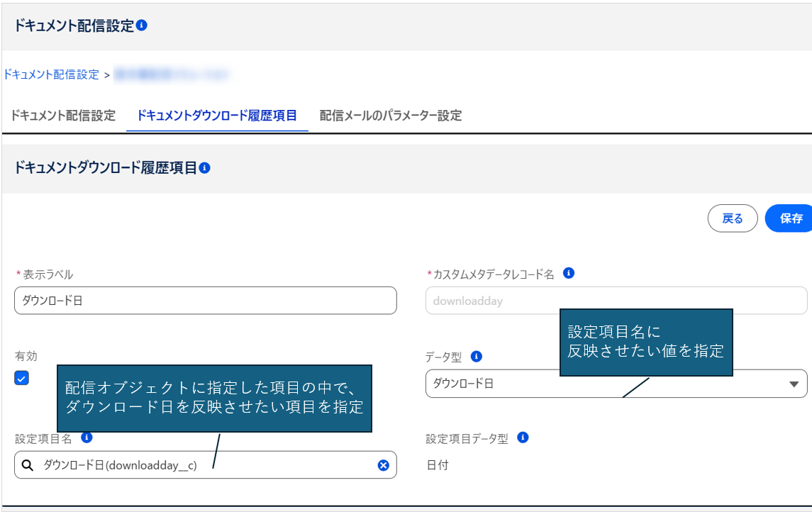Open info tooltip for 設定項目名 label
Screen dimensions: 812x512
point(87,438)
